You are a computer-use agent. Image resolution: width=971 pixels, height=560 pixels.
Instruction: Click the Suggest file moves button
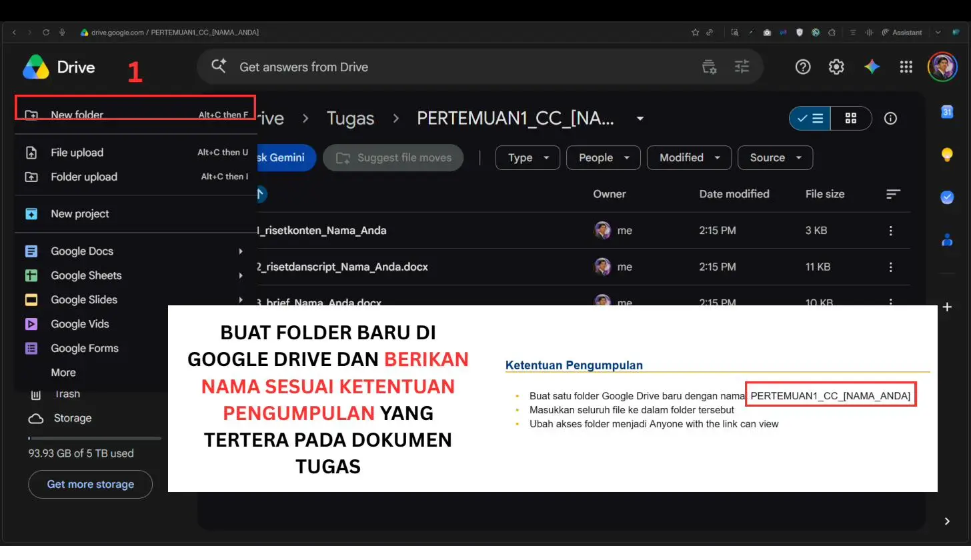tap(393, 157)
